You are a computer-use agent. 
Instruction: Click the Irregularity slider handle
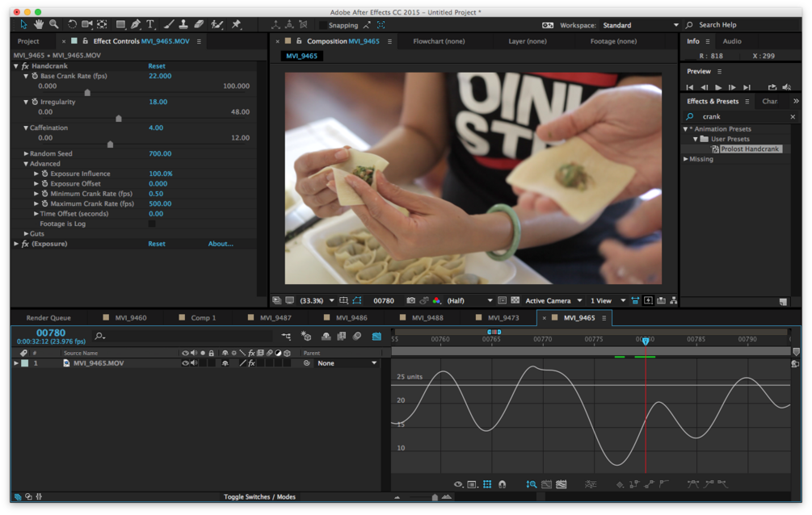119,119
